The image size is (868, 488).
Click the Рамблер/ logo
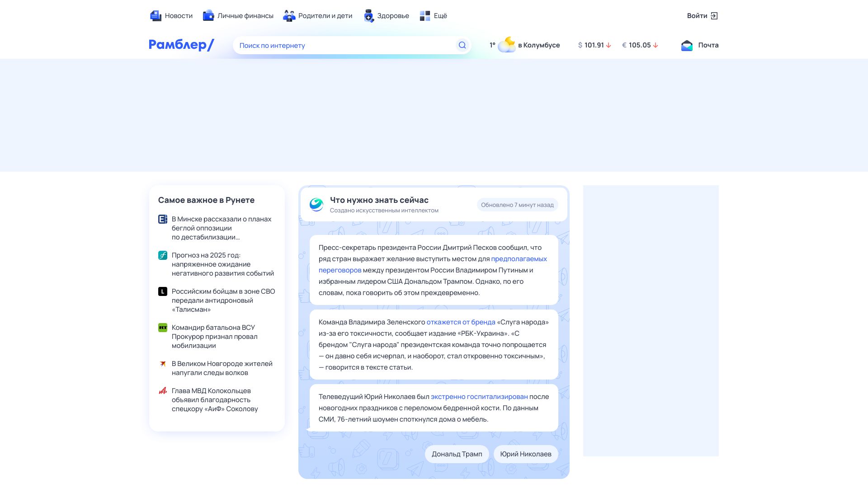tap(181, 45)
